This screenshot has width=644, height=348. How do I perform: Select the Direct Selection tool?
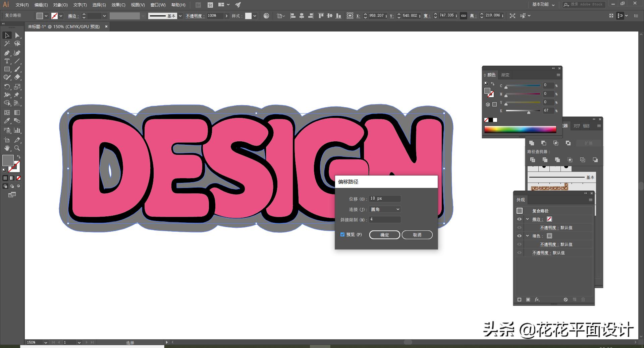click(x=17, y=36)
